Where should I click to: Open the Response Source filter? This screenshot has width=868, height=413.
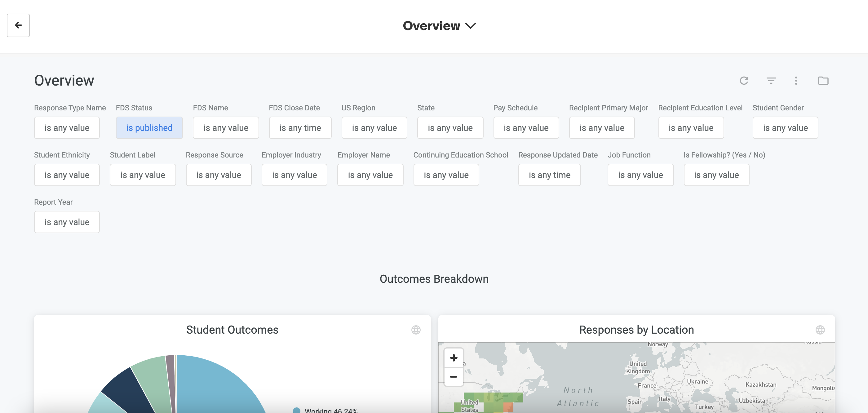point(218,175)
